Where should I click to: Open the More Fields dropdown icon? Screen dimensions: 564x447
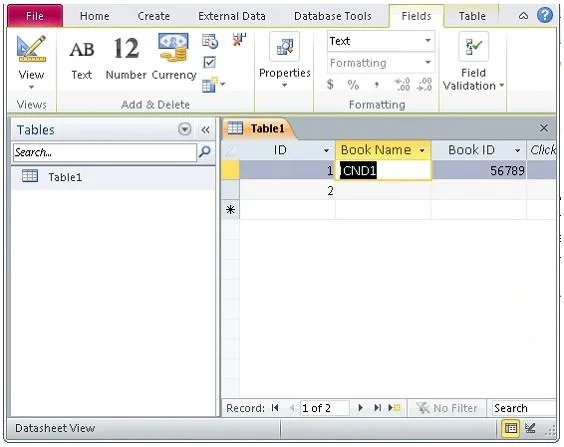click(x=214, y=85)
